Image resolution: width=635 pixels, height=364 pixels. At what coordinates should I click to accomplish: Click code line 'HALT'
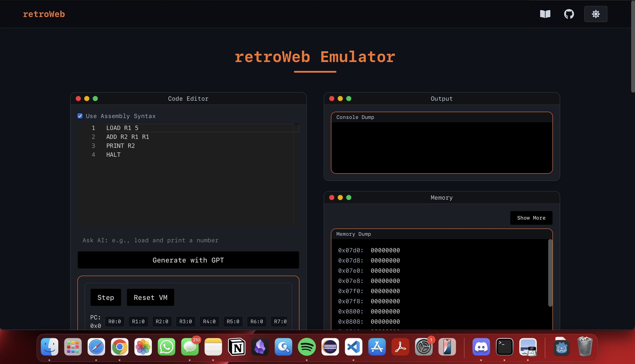pos(113,155)
